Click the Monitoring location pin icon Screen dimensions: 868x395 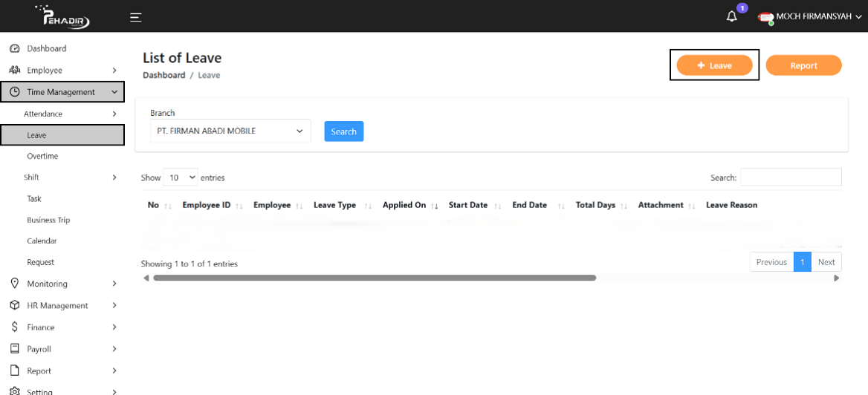point(14,284)
